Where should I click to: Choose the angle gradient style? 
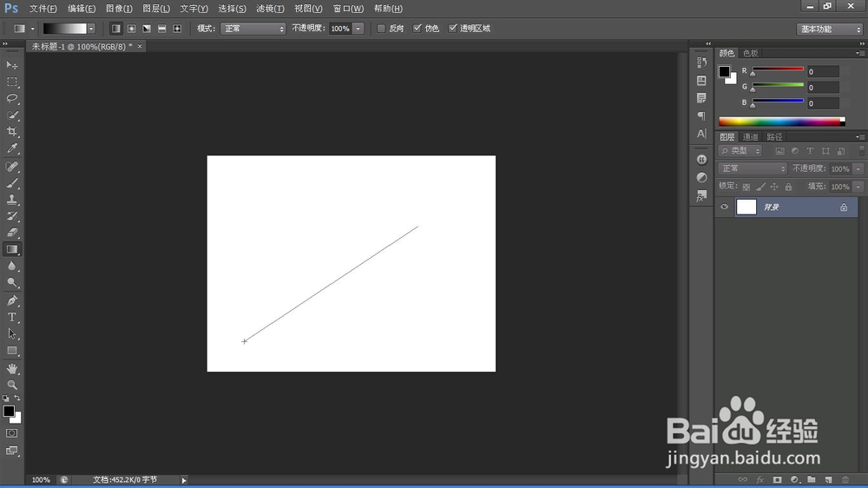(x=147, y=29)
